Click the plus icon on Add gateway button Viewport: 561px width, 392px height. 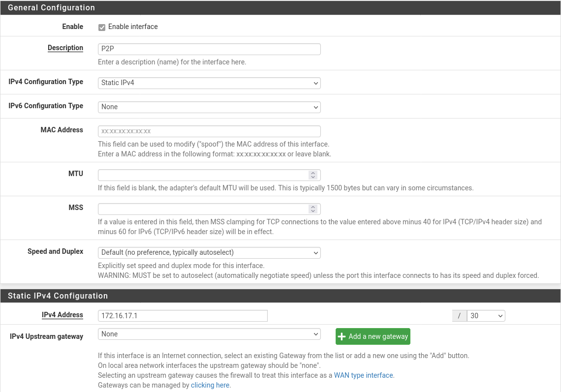click(x=342, y=336)
